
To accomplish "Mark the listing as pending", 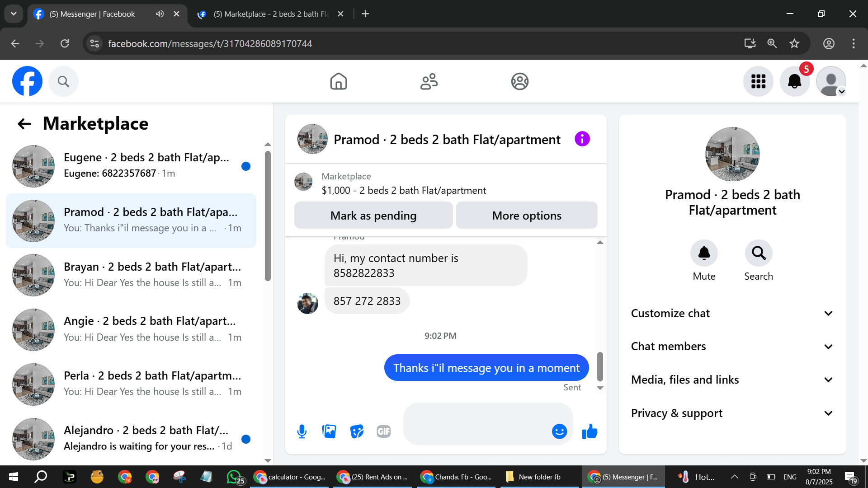I will [373, 216].
